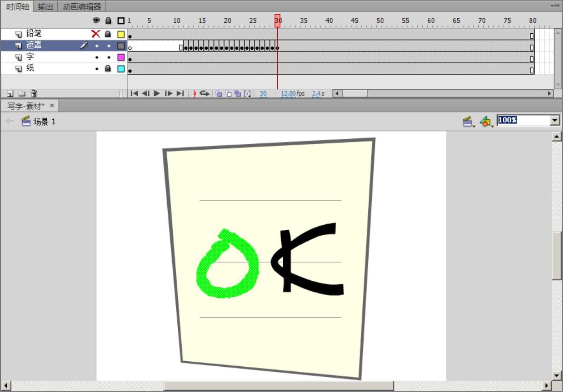Click the edit multiple frames icon
563x392 pixels.
[x=238, y=94]
